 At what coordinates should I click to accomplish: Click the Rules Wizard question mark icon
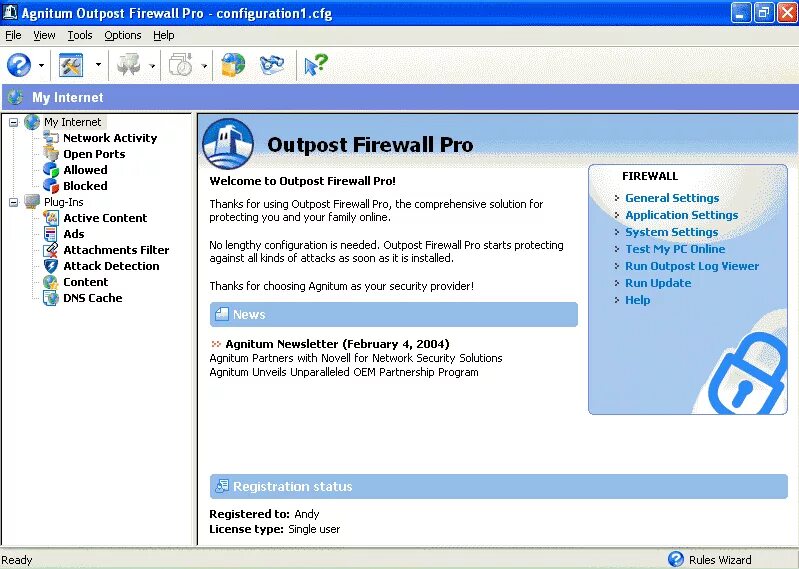click(x=676, y=559)
